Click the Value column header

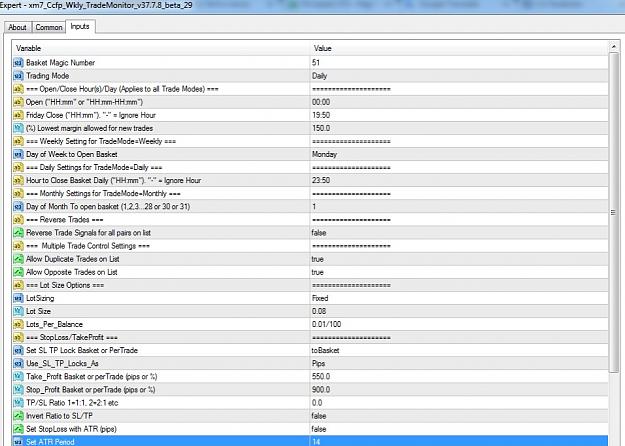click(322, 48)
